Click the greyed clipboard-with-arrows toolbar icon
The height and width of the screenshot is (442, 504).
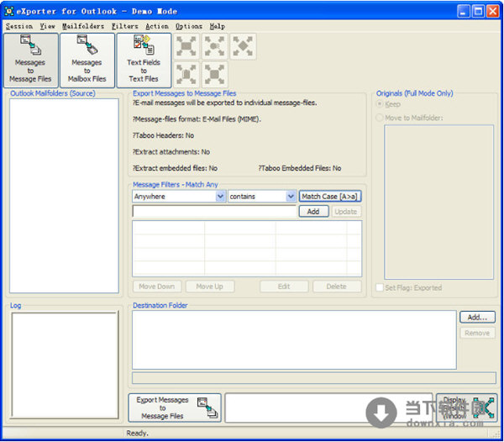186,75
